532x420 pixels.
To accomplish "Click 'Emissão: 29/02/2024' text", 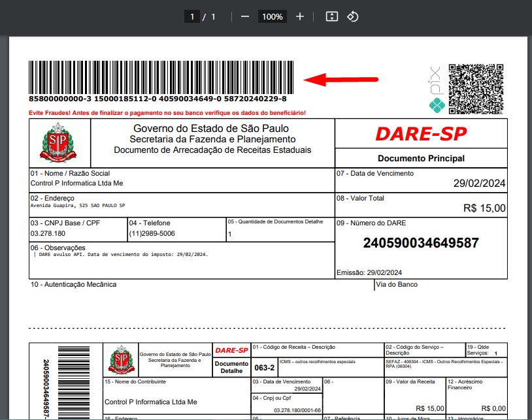I will click(x=369, y=272).
